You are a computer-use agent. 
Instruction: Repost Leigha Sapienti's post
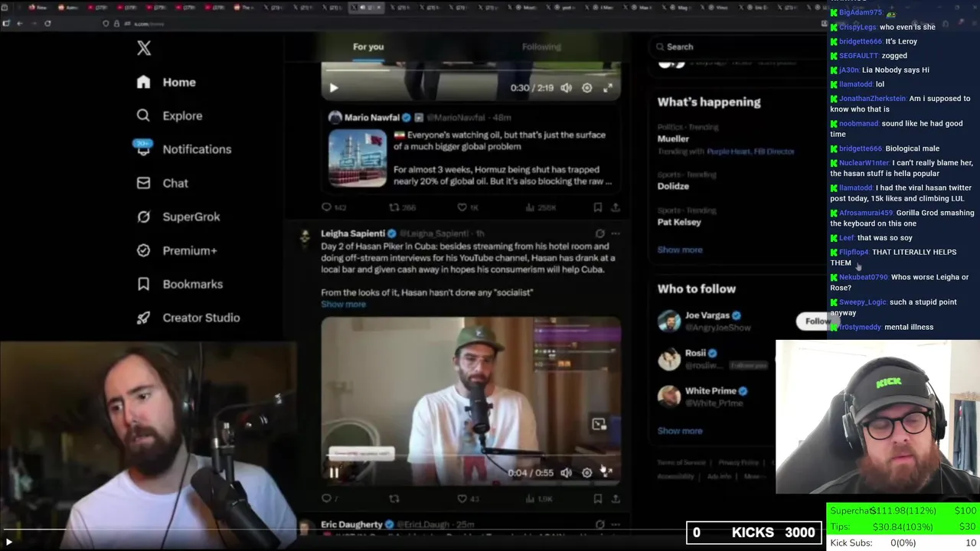click(394, 499)
